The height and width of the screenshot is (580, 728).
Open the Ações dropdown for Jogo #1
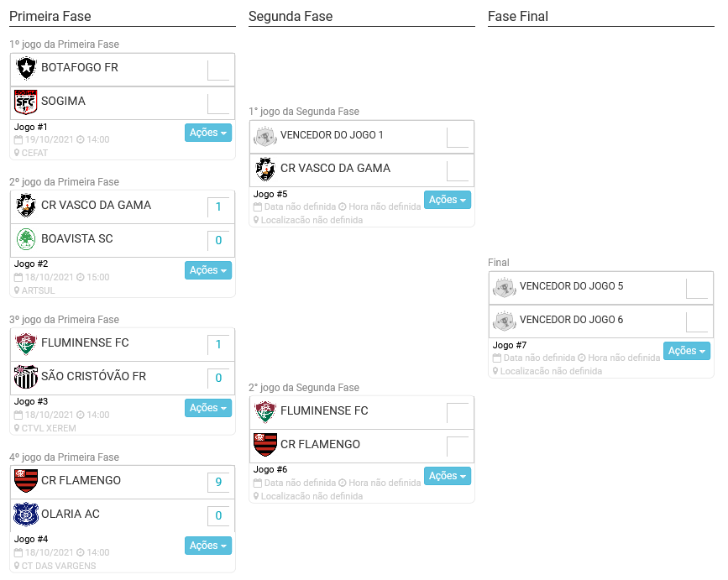207,133
